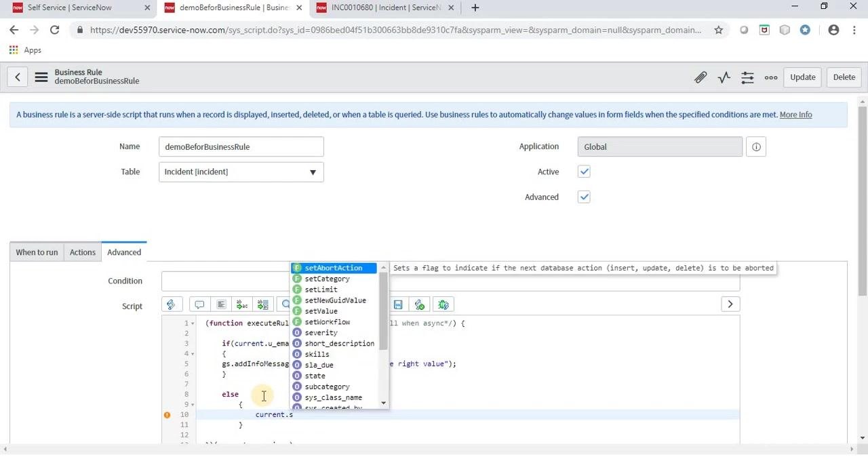Click the format code icon in script toolbar
Image resolution: width=868 pixels, height=457 pixels.
220,304
